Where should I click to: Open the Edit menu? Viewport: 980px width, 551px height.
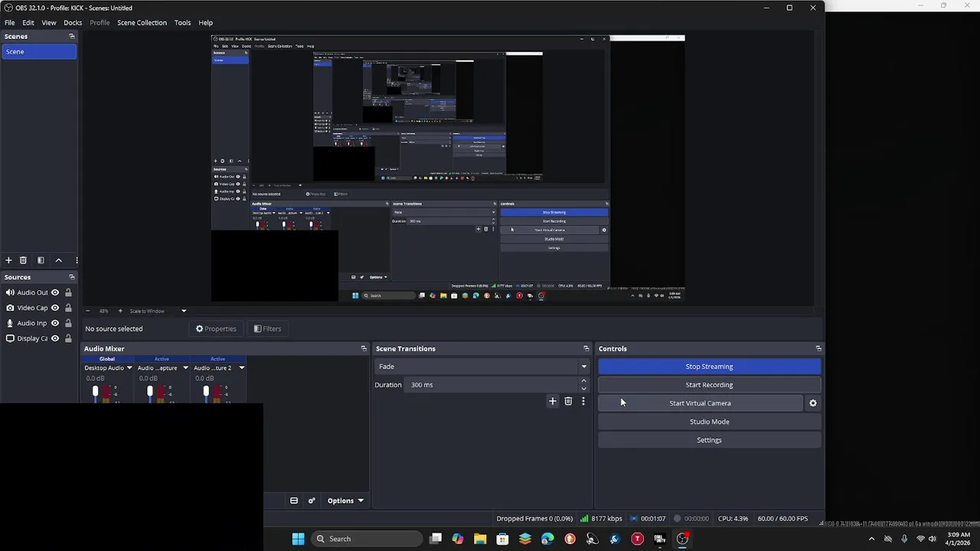(28, 22)
